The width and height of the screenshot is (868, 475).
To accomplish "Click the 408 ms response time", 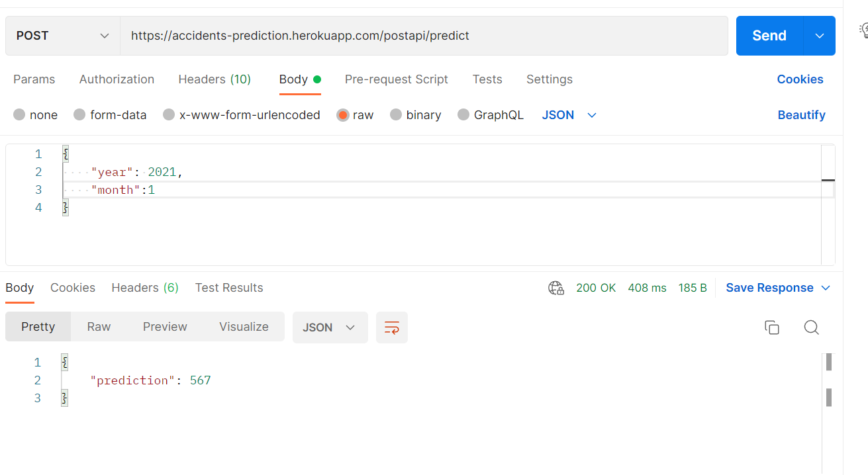I will (x=647, y=288).
